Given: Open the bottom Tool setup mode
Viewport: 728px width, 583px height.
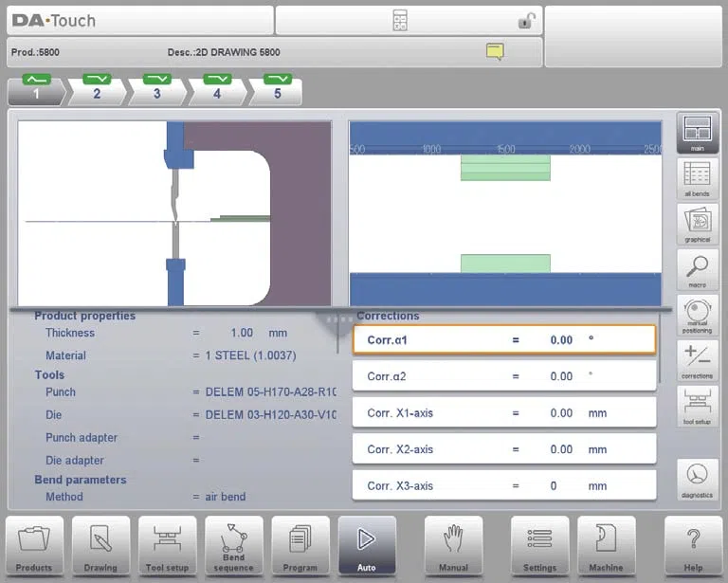Looking at the screenshot, I should click(167, 546).
